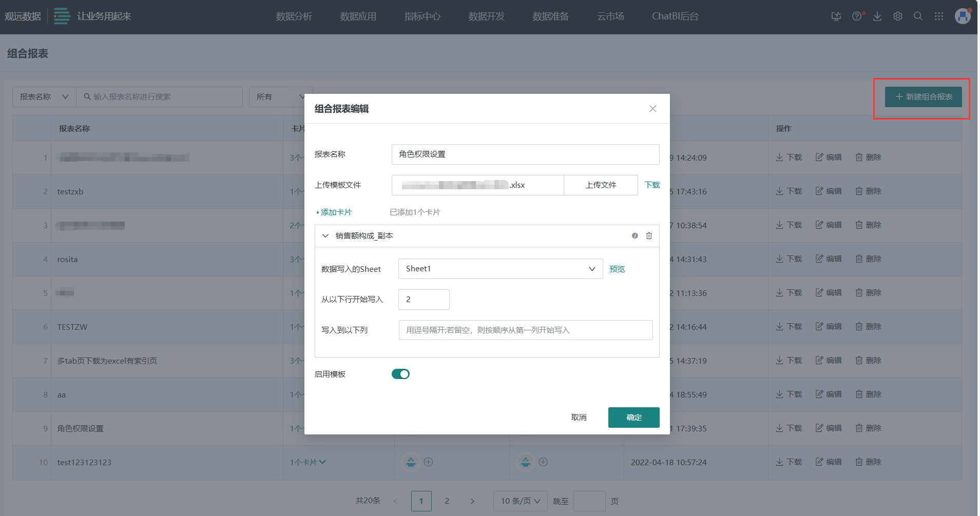Click the circled plus icon in row 10
The image size is (980, 516).
(x=428, y=462)
